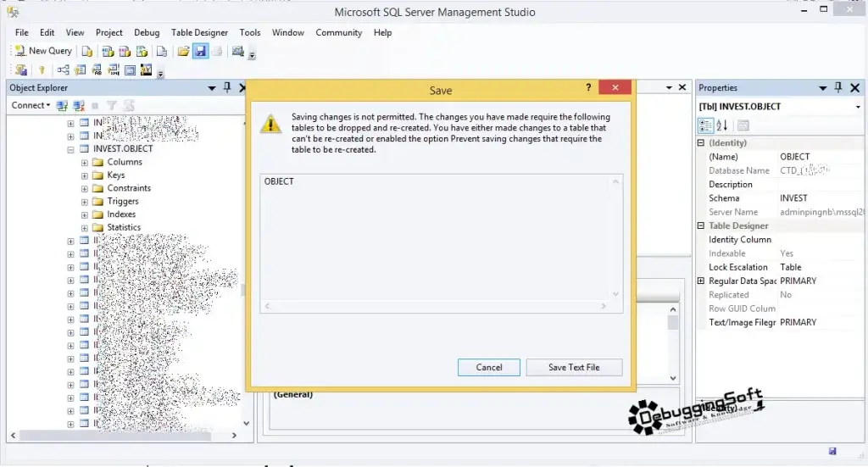The width and height of the screenshot is (868, 467).
Task: Click the save indicator icon in status bar
Action: click(832, 452)
